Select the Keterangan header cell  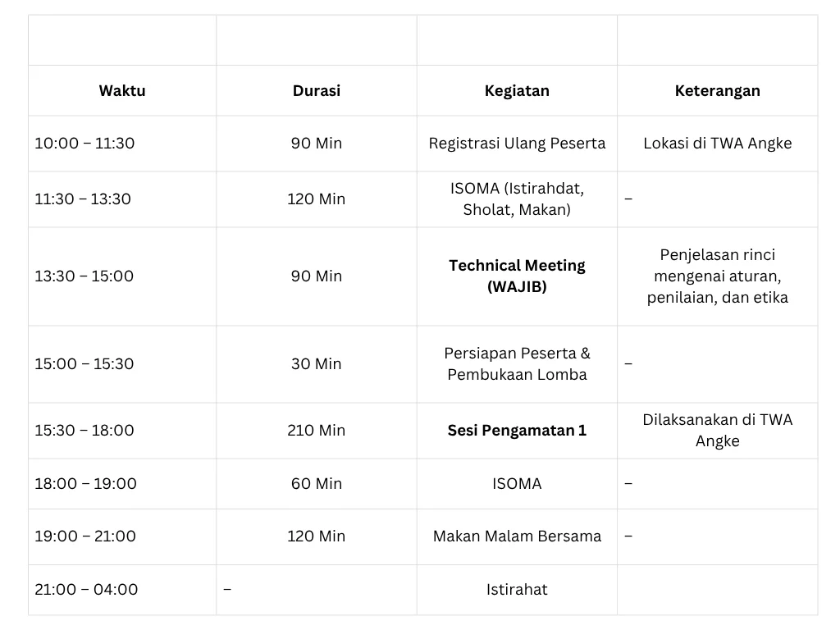click(717, 91)
